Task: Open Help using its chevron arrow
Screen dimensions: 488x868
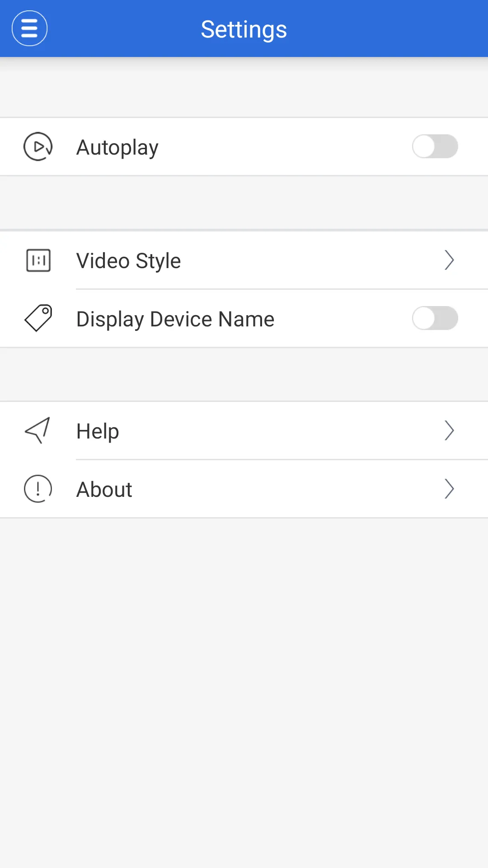Action: [449, 431]
